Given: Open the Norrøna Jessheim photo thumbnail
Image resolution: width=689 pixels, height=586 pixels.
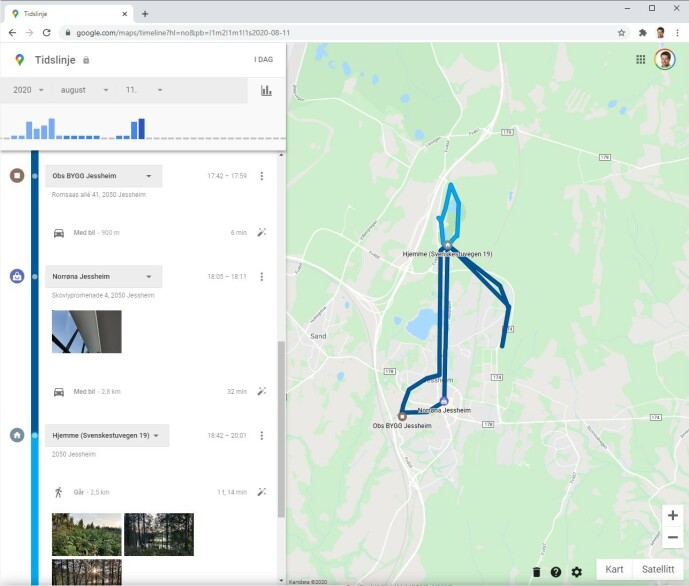Looking at the screenshot, I should click(87, 332).
